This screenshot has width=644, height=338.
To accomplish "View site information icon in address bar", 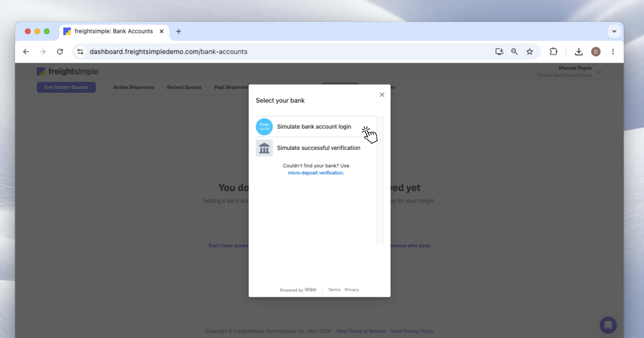I will (x=80, y=52).
